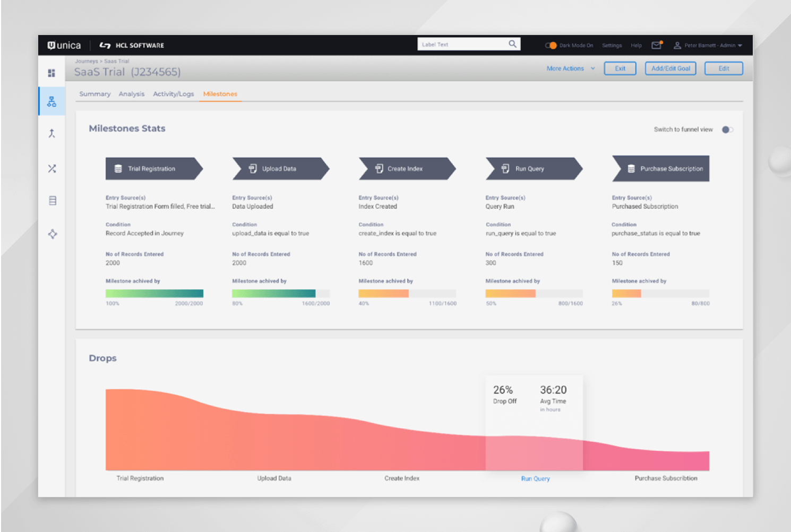
Task: Select the Journeys hierarchy icon in sidebar
Action: point(51,101)
